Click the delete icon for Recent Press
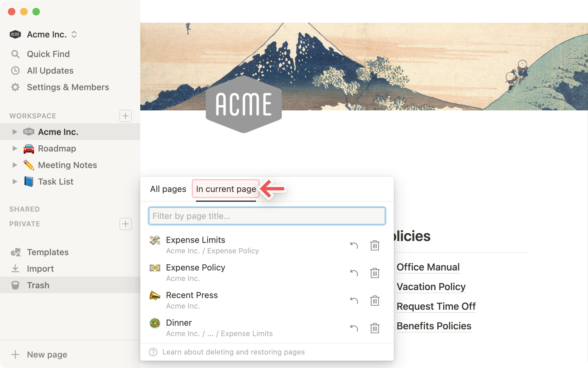This screenshot has width=588, height=368. [x=374, y=300]
